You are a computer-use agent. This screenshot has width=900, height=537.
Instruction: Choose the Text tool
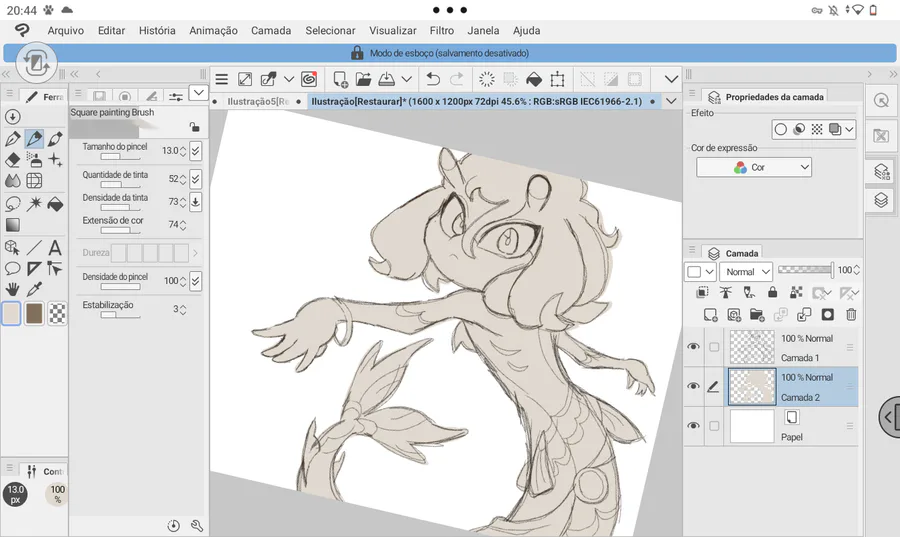(56, 247)
